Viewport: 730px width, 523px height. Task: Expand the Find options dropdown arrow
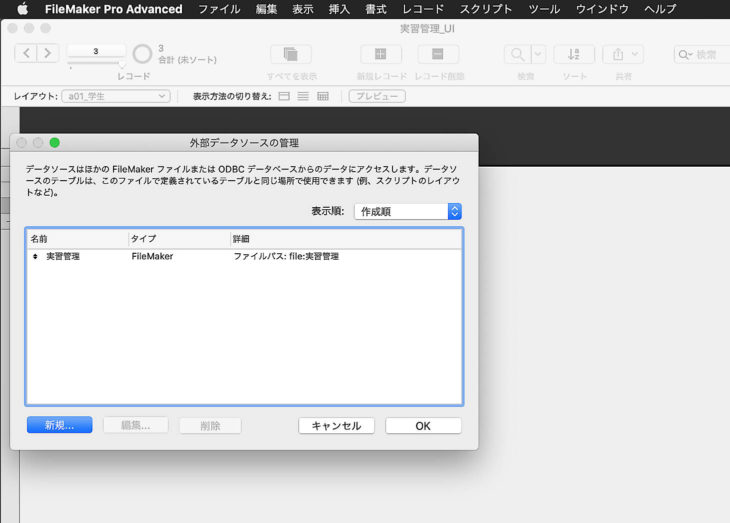(x=539, y=54)
